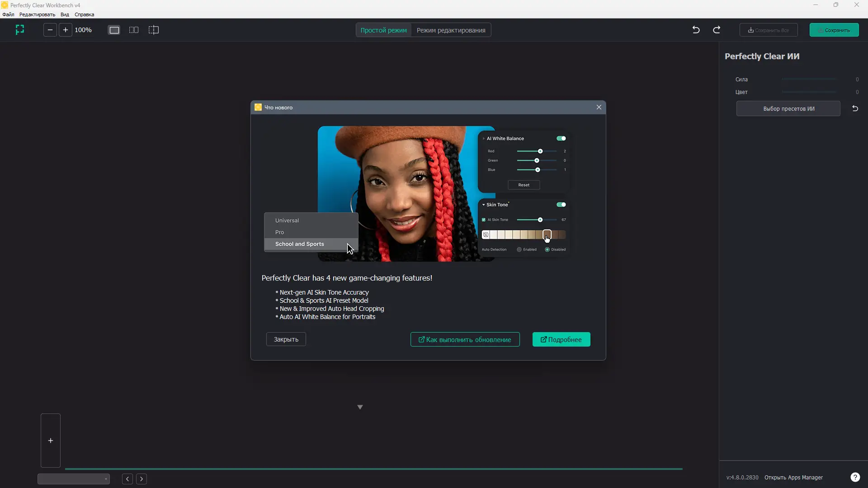The image size is (868, 488).
Task: Select single image view layout
Action: pos(114,30)
